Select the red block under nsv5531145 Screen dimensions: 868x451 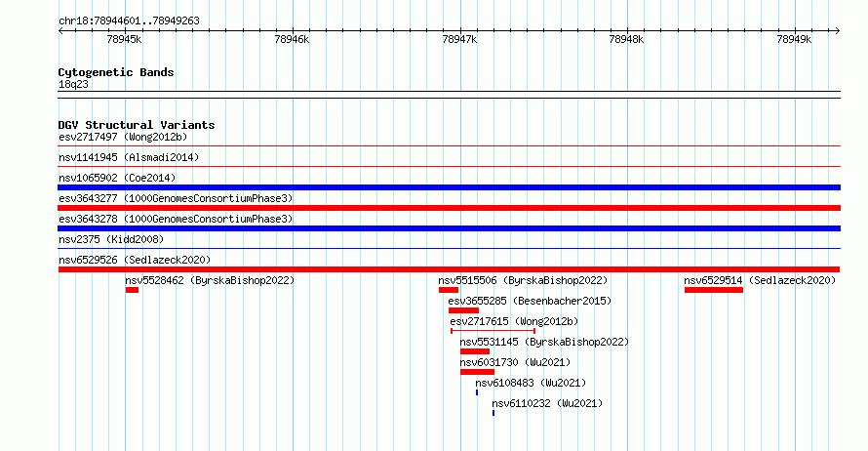click(x=475, y=351)
